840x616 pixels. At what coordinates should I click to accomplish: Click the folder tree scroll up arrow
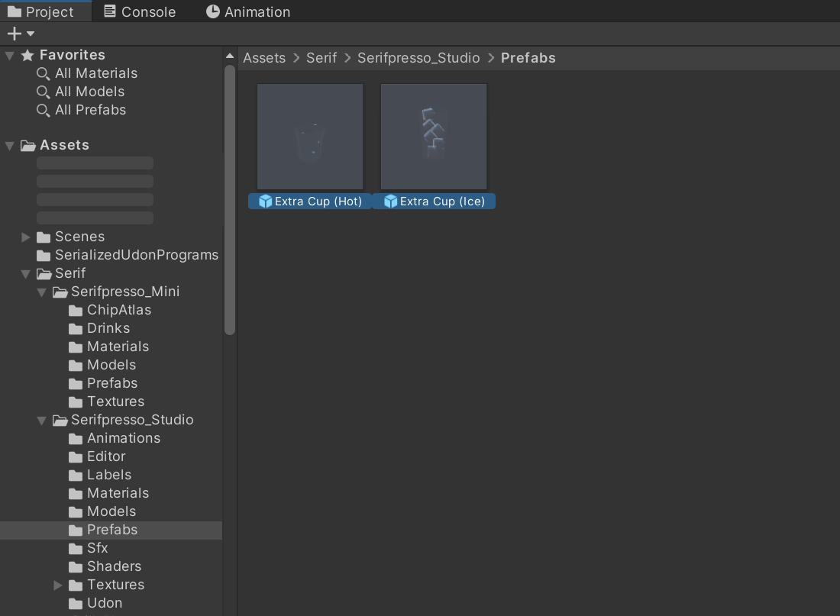230,56
